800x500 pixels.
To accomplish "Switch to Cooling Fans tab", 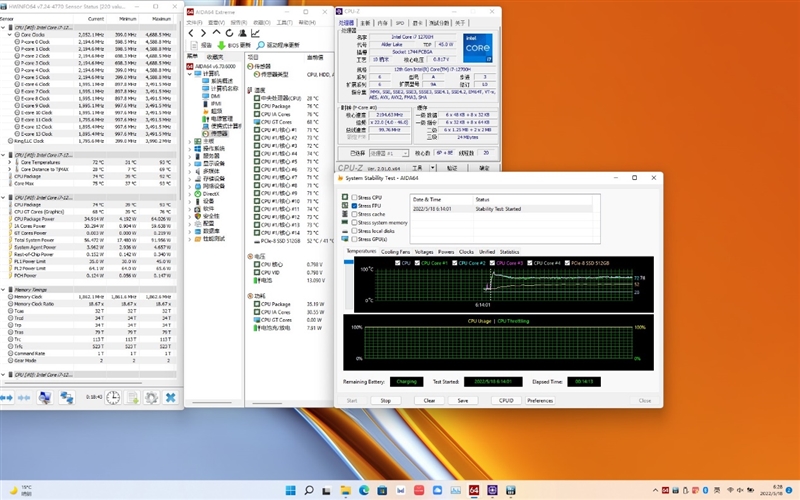I will (395, 252).
